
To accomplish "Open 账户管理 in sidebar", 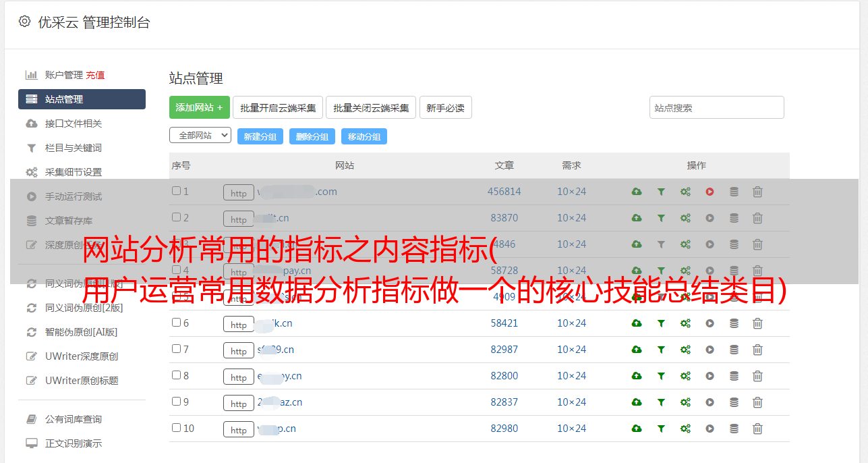I will [x=63, y=75].
